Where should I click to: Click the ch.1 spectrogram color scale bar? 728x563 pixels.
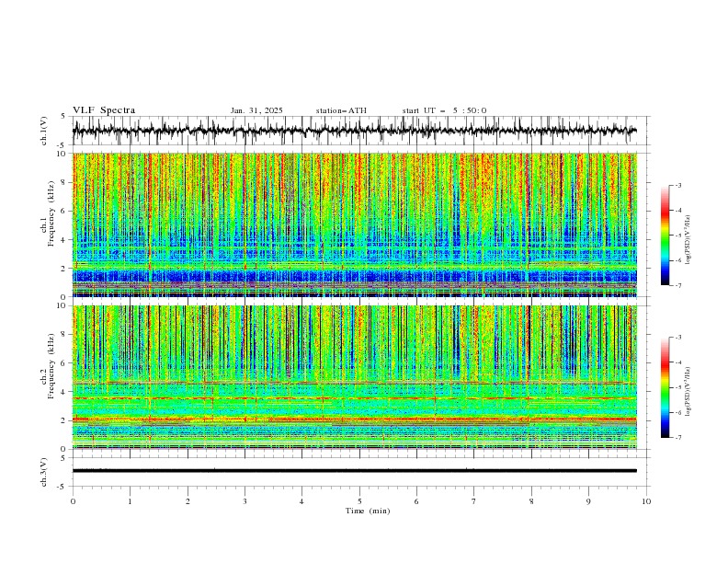pyautogui.click(x=665, y=236)
